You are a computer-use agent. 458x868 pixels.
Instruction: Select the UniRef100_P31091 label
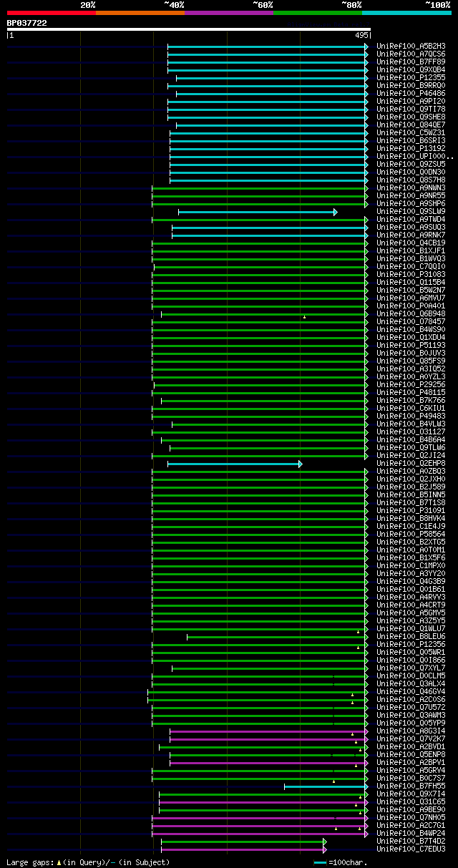tap(411, 510)
